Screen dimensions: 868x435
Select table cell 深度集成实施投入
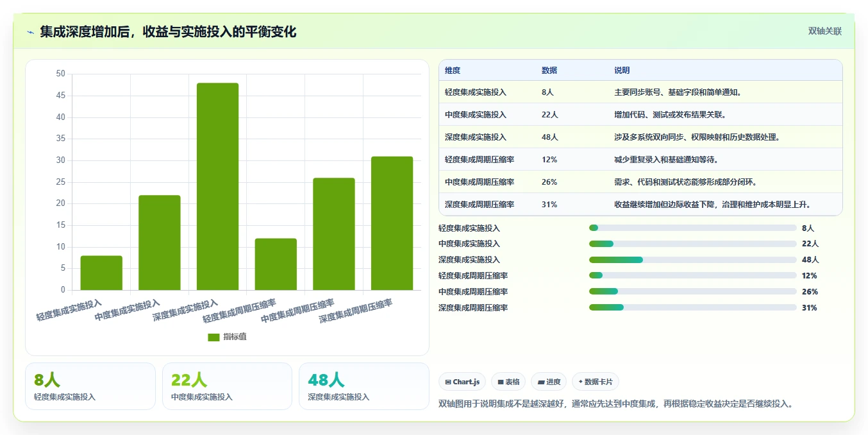tap(476, 137)
